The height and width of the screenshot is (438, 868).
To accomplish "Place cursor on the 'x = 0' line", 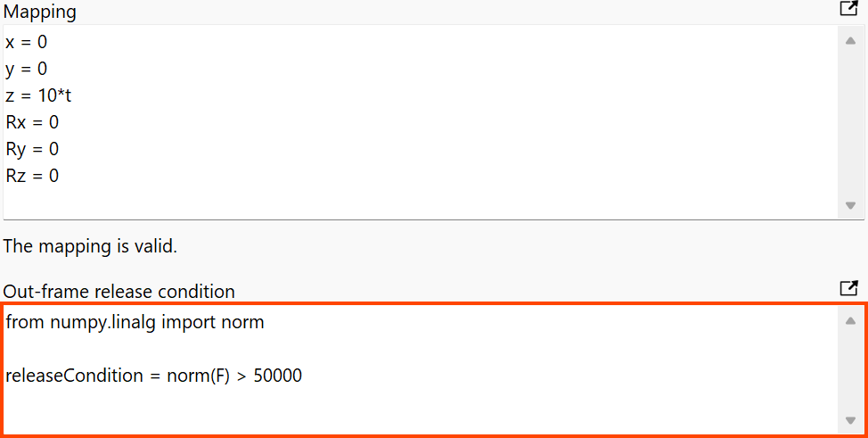I will coord(27,42).
